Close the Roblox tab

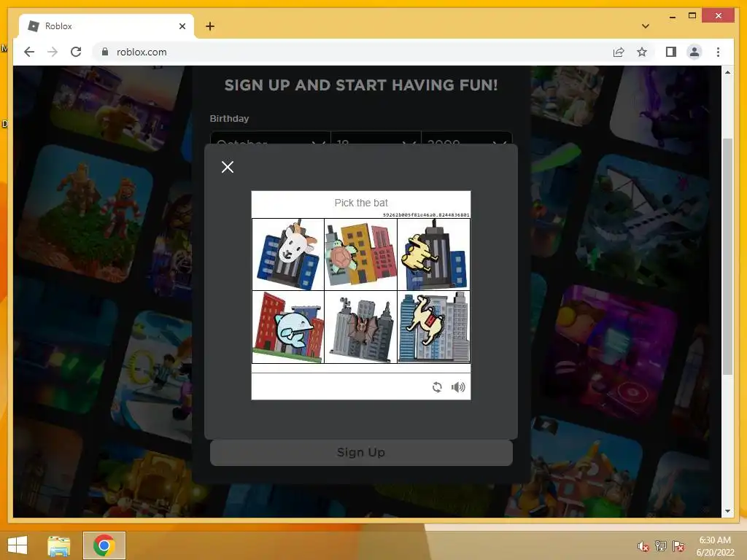(x=182, y=26)
